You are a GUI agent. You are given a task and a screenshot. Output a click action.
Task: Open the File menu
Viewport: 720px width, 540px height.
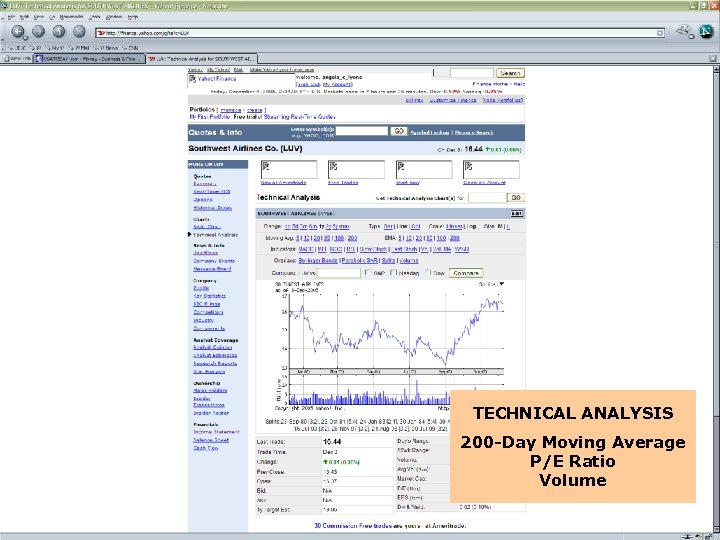coord(11,17)
